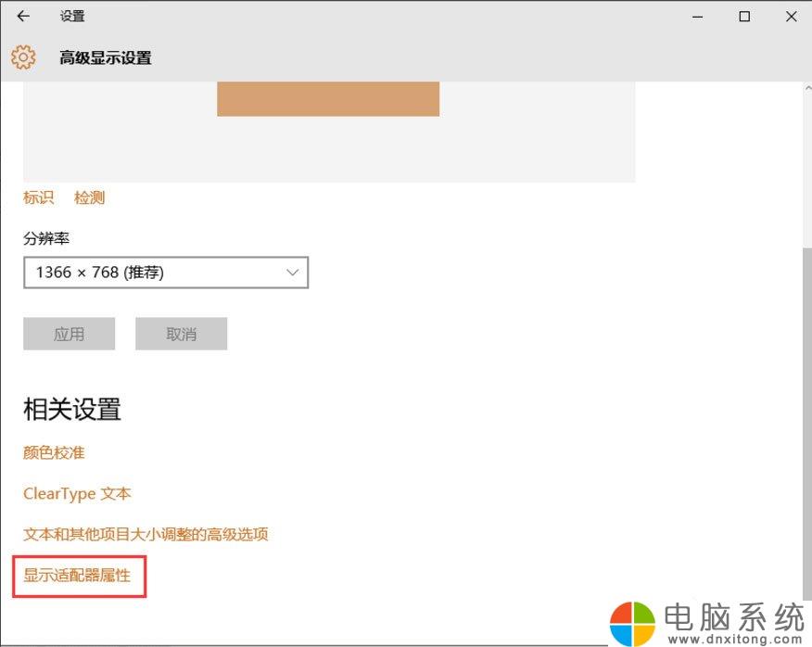Click the 应用 button
Viewport: 812px width, 647px height.
click(69, 334)
